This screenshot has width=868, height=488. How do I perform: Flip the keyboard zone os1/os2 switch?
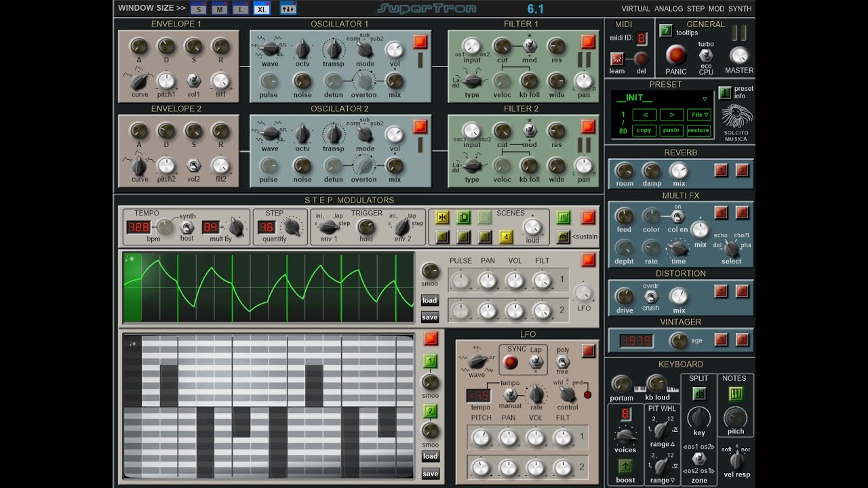pos(699,458)
